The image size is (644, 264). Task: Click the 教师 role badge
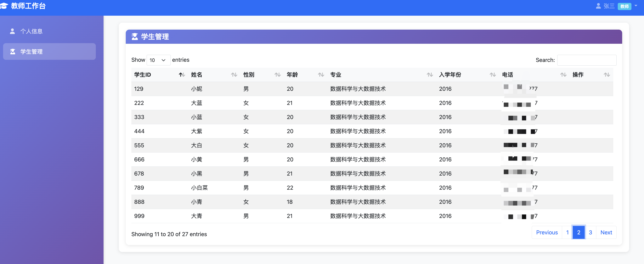tap(624, 6)
